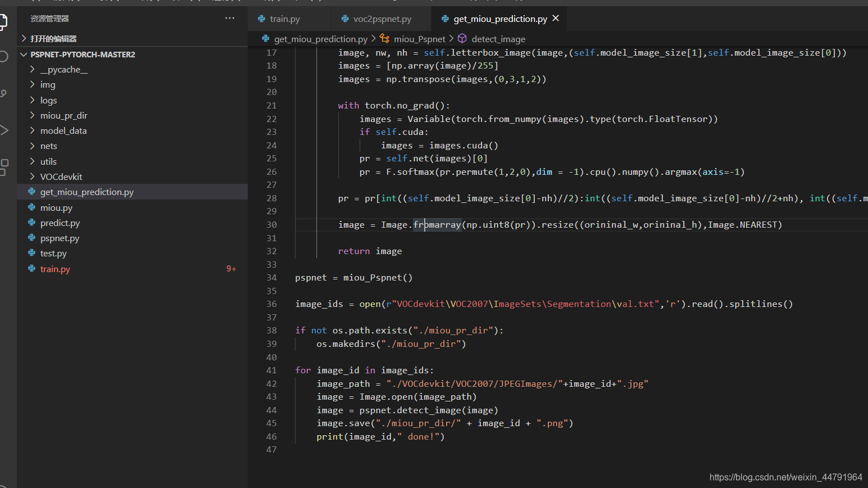Open the Search icon in the activity bar

(x=3, y=56)
